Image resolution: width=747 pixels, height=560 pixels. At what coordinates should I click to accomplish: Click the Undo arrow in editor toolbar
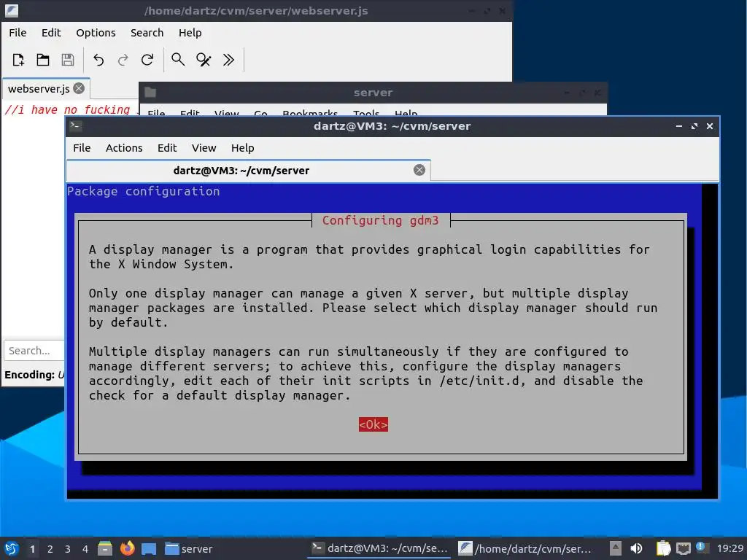point(98,60)
